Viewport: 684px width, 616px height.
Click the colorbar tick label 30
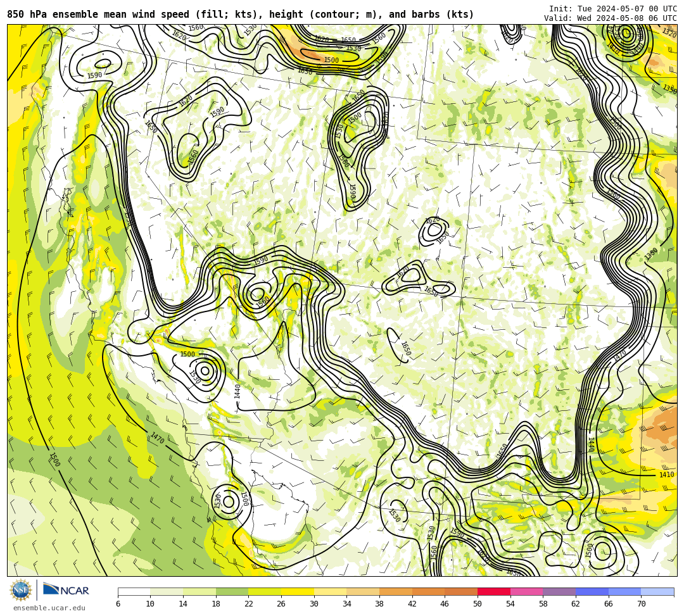pyautogui.click(x=313, y=604)
